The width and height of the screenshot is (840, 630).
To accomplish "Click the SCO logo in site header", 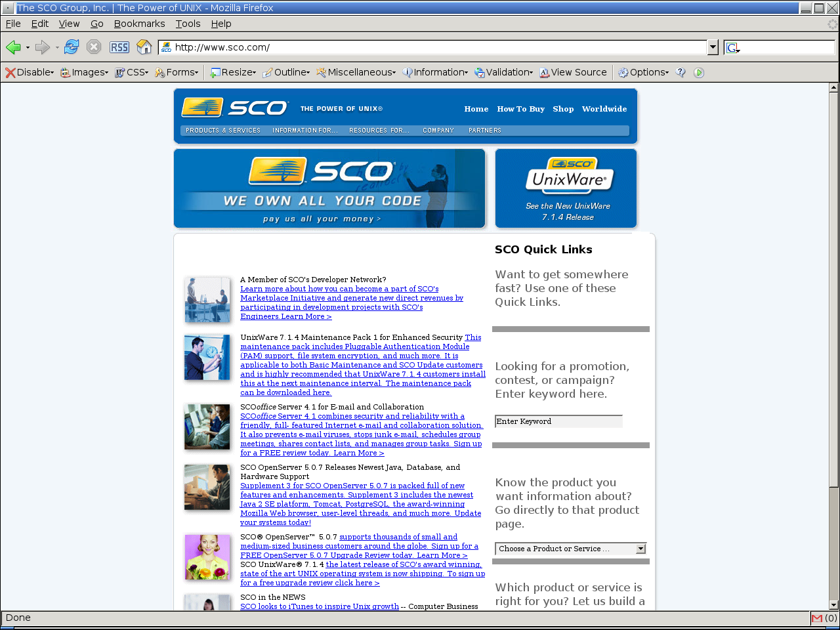I will tap(235, 108).
